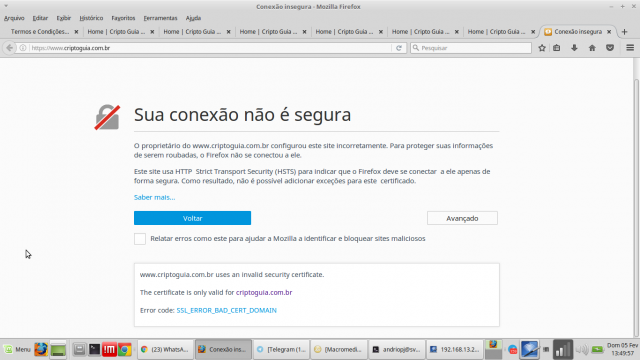Open the Histórico menu

91,18
